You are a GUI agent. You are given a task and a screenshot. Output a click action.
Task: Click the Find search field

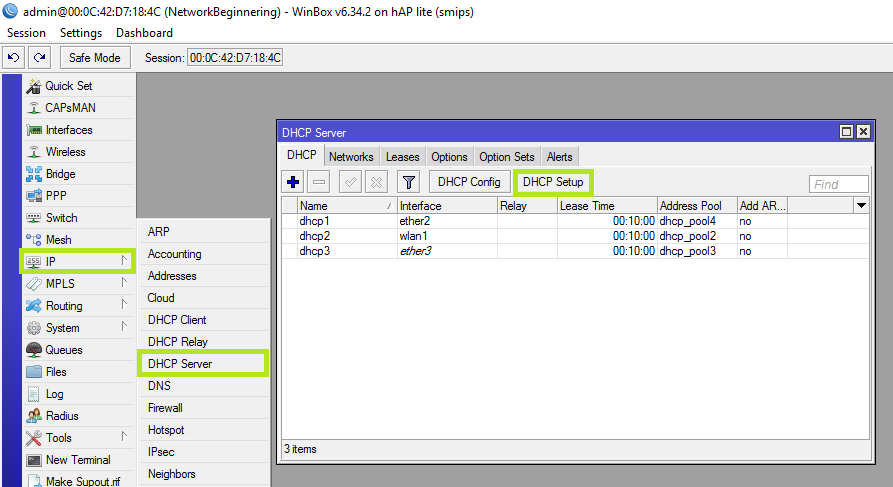click(838, 184)
